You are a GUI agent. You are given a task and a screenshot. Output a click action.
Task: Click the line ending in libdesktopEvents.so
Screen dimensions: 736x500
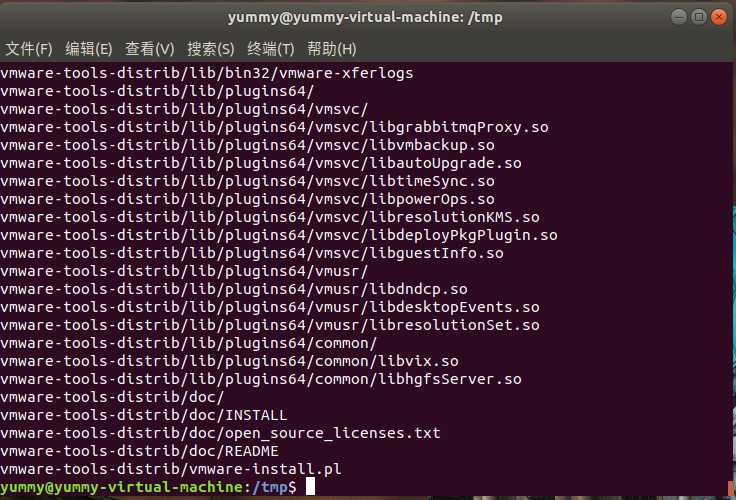pyautogui.click(x=270, y=307)
